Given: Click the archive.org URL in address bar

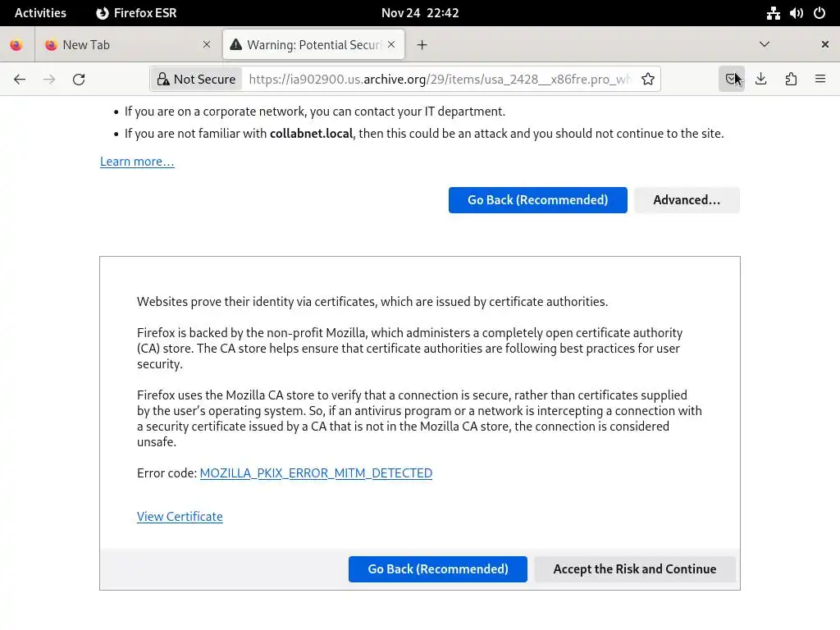Looking at the screenshot, I should coord(441,80).
